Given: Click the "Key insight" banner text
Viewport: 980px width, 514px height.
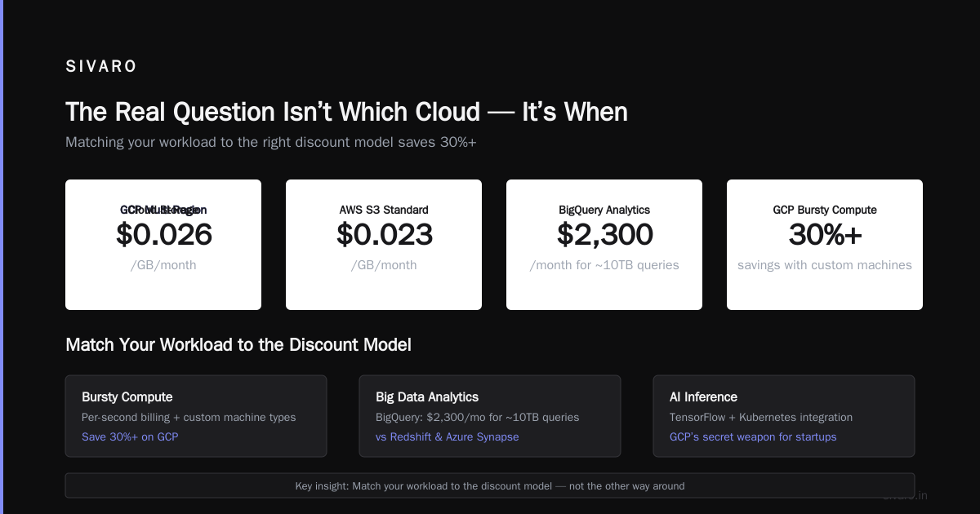Looking at the screenshot, I should coord(490,485).
